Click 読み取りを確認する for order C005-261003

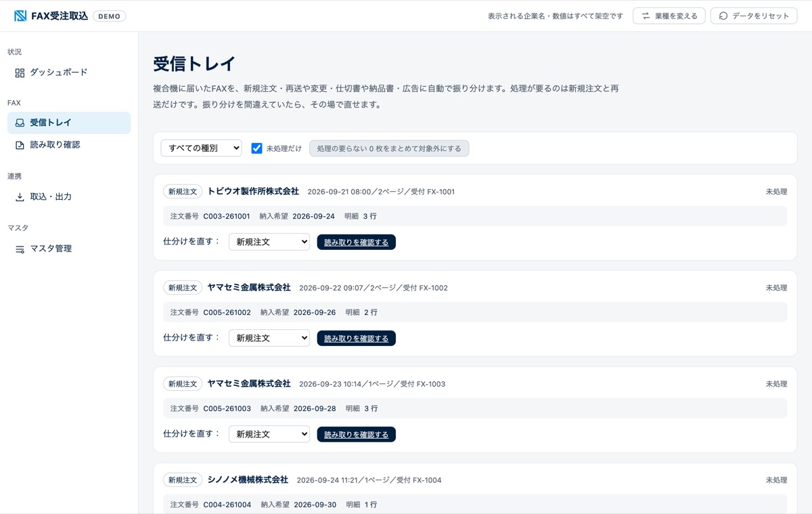pyautogui.click(x=356, y=434)
